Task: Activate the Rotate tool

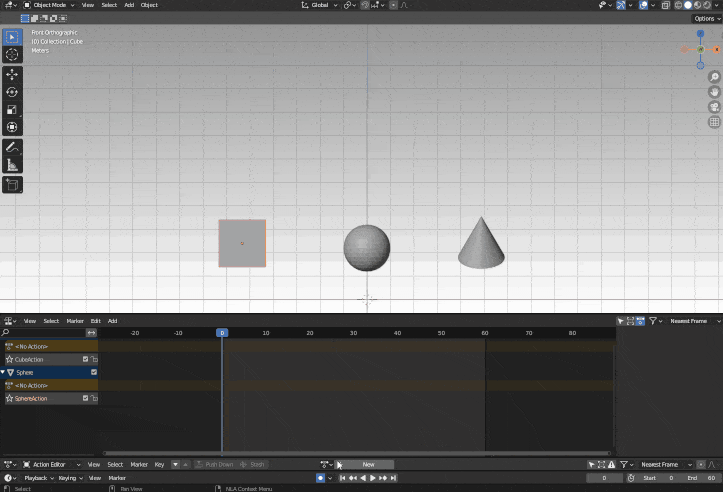Action: click(x=12, y=92)
